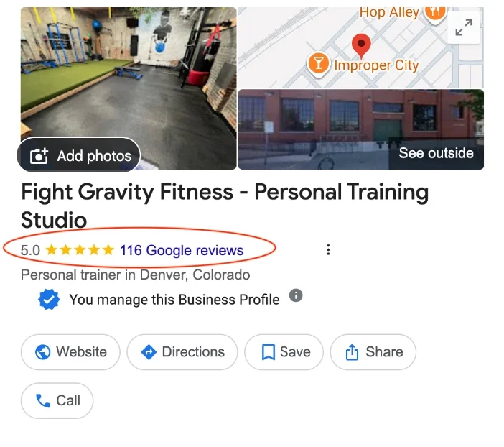Call the personal training studio
Viewport: 504px width, 447px height.
click(57, 401)
